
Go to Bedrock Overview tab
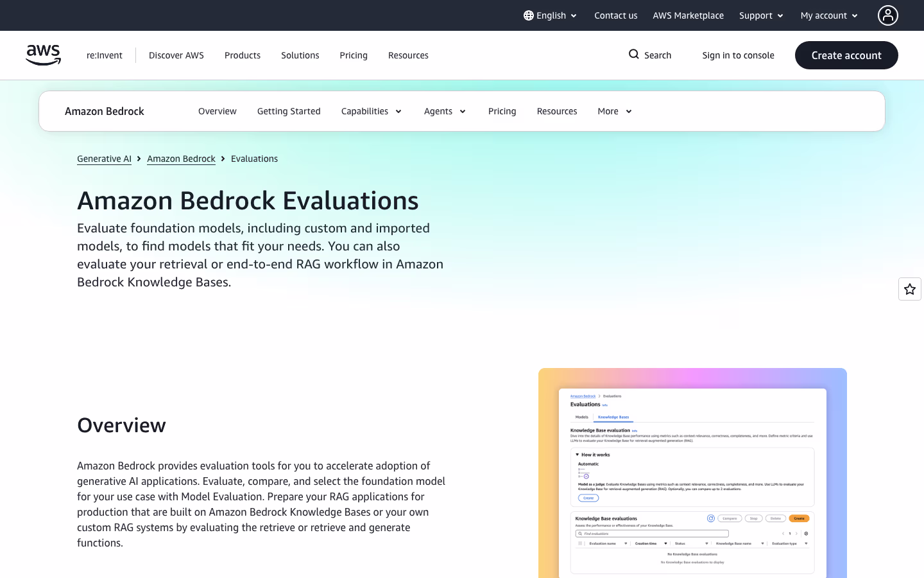coord(218,111)
